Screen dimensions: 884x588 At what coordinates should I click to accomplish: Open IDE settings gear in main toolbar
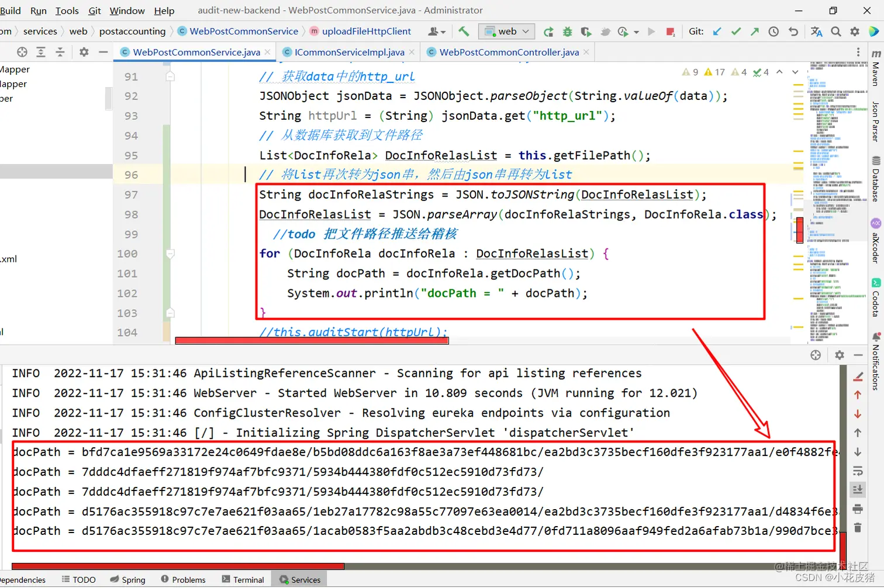pos(855,32)
